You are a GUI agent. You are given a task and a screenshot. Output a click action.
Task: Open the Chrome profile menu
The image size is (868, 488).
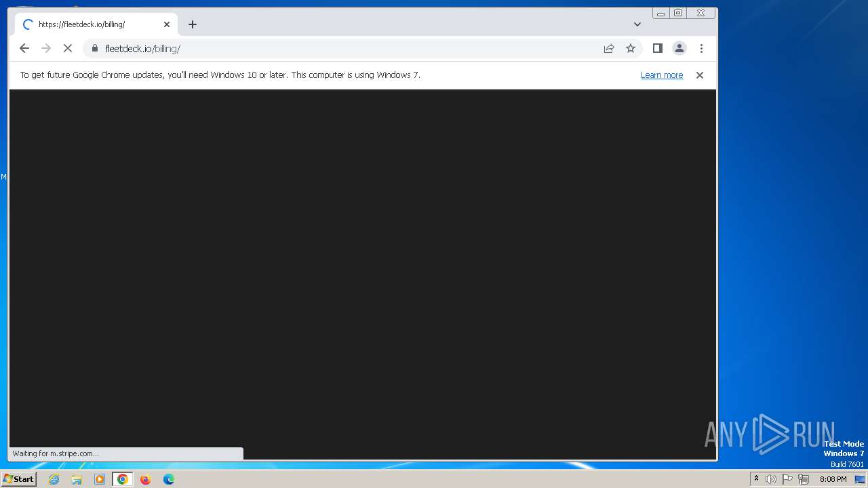click(679, 48)
